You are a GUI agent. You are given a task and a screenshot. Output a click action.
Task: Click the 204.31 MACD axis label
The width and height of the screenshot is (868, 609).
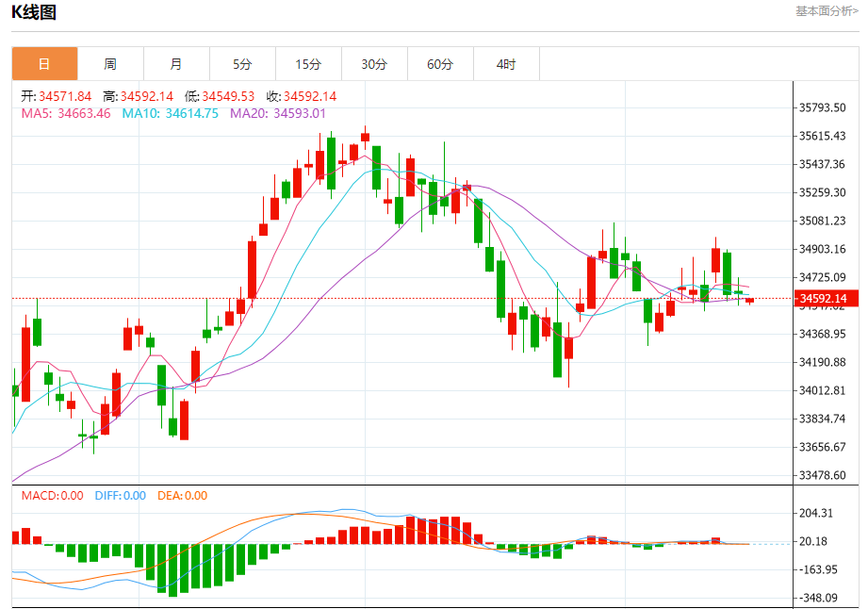tap(816, 513)
